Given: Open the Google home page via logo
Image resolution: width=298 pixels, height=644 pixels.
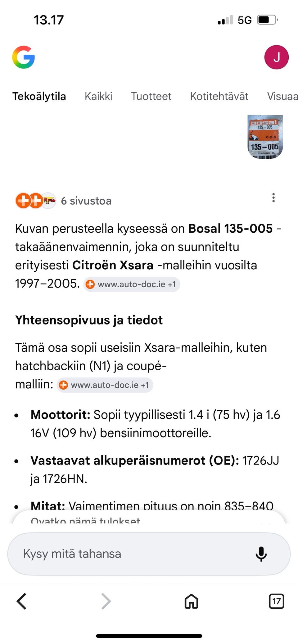Looking at the screenshot, I should coord(23,57).
